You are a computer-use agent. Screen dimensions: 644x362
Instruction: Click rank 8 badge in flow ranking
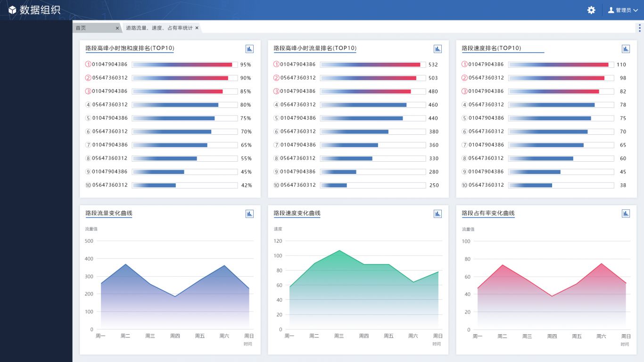point(276,158)
